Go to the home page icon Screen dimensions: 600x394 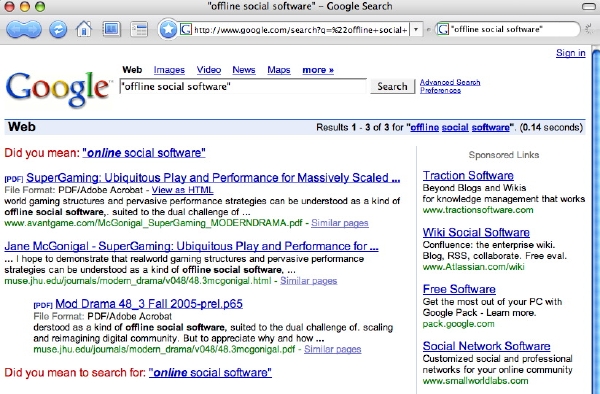84,29
